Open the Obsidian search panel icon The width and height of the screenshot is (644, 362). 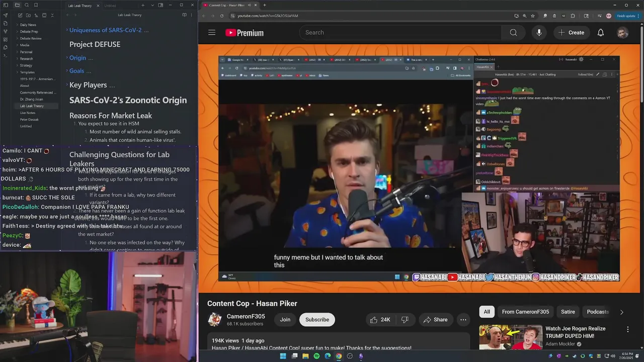tap(27, 5)
